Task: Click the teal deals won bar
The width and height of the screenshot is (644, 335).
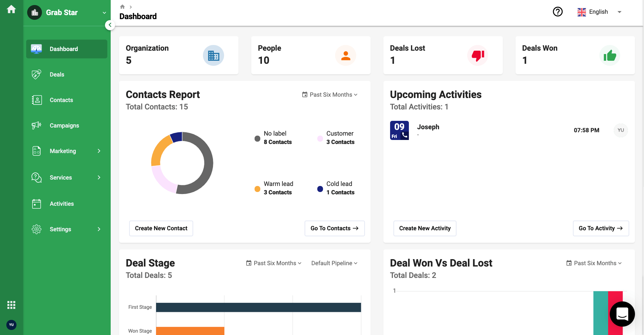Action: point(600,313)
